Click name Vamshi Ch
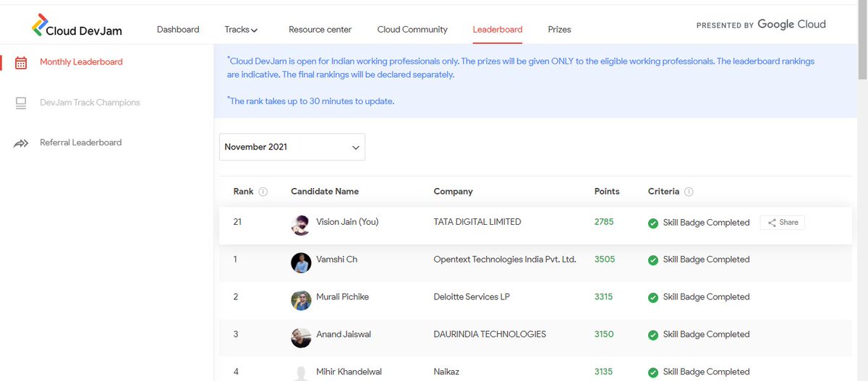This screenshot has height=381, width=868. point(336,260)
